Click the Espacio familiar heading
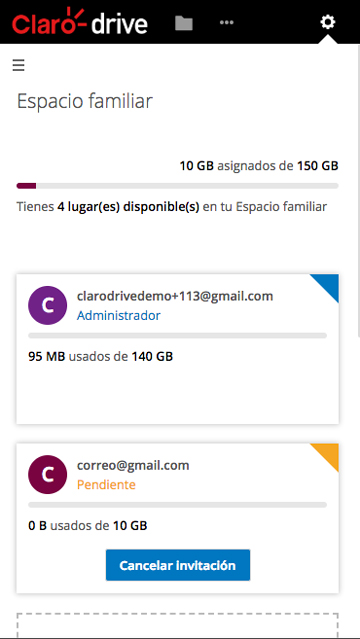 85,101
